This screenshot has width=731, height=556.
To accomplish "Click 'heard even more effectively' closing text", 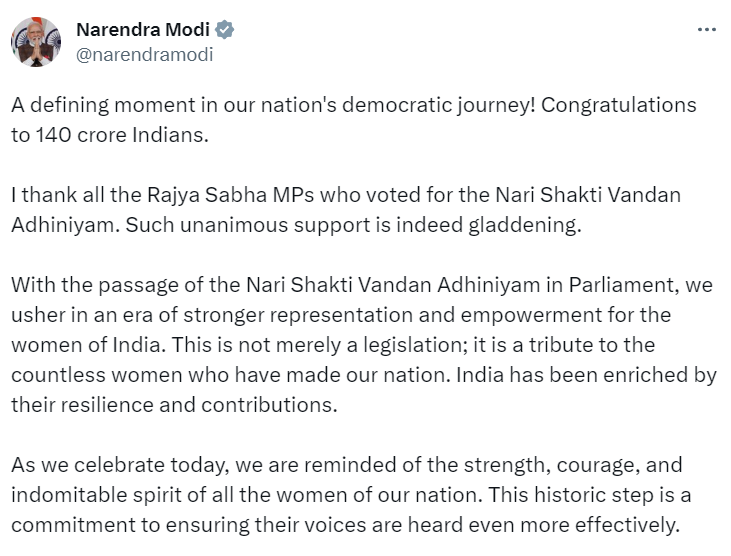I will point(543,525).
